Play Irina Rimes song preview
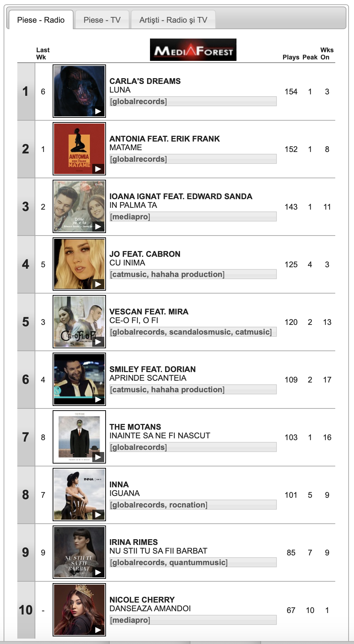This screenshot has height=644, width=354. coord(98,572)
